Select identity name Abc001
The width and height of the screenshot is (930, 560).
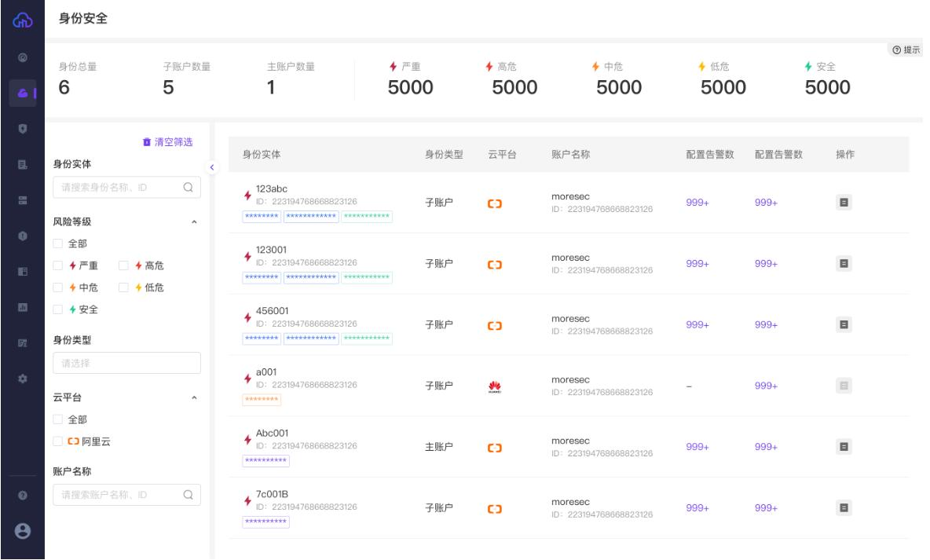coord(273,433)
